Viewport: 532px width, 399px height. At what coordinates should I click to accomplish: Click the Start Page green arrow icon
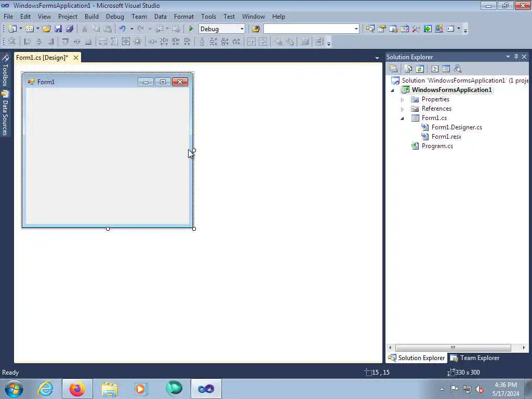click(428, 29)
